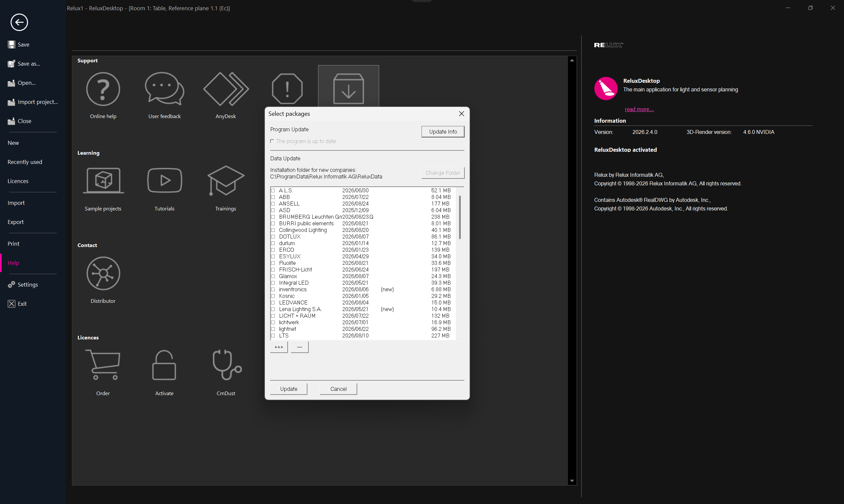Image resolution: width=844 pixels, height=504 pixels.
Task: Select the LICHT + RAUM row text
Action: pyautogui.click(x=297, y=316)
